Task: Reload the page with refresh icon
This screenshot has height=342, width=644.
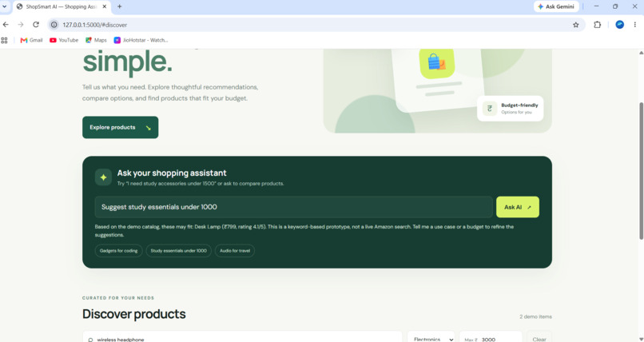Action: 36,25
